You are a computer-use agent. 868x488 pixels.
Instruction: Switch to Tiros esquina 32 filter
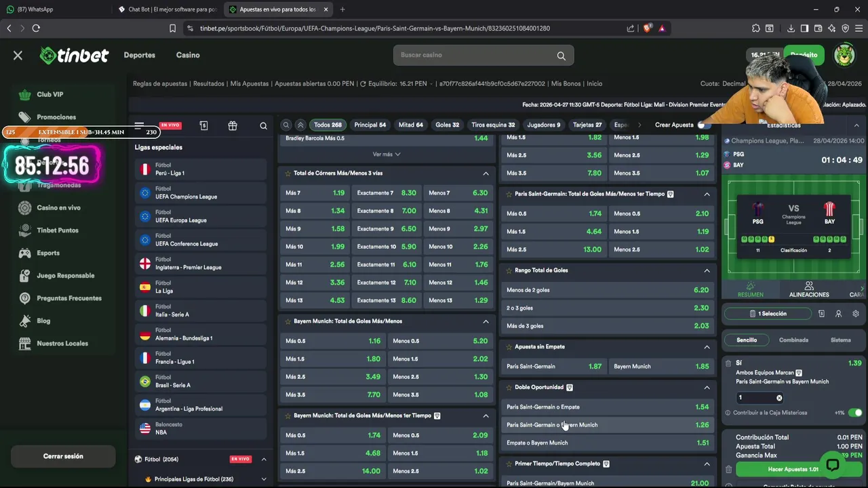tap(493, 125)
